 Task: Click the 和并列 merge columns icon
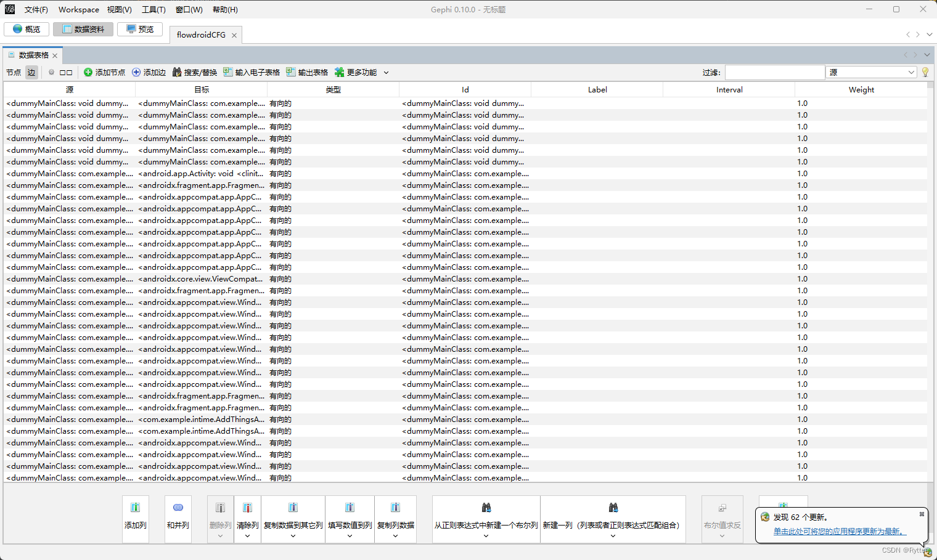coord(178,508)
